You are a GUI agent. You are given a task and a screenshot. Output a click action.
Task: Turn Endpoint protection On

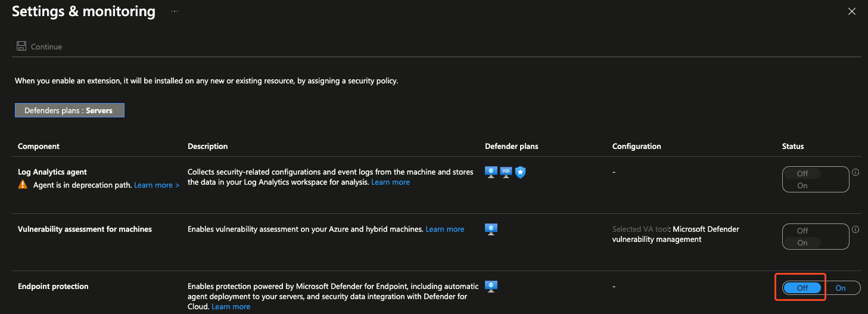pos(840,288)
